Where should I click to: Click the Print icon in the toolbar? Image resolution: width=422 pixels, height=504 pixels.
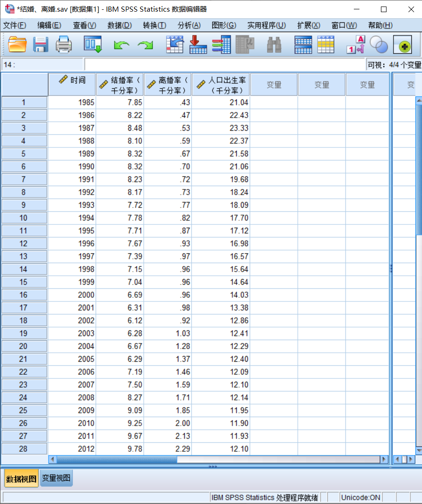(64, 45)
